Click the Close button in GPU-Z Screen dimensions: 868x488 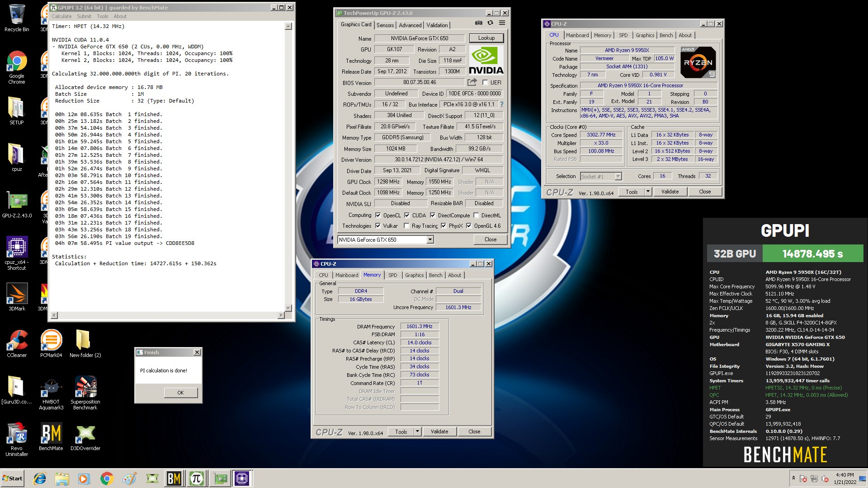(x=491, y=239)
